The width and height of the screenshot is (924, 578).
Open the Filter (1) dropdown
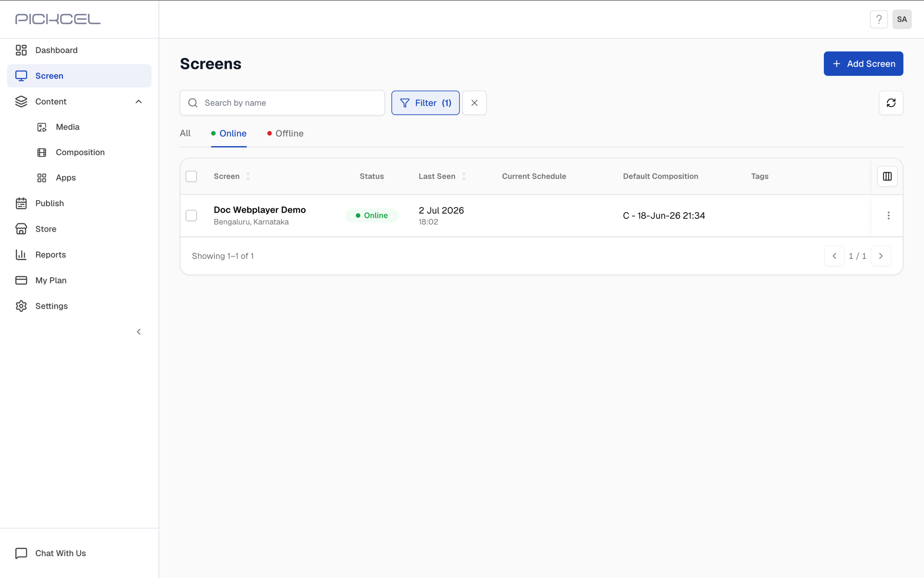(x=426, y=103)
